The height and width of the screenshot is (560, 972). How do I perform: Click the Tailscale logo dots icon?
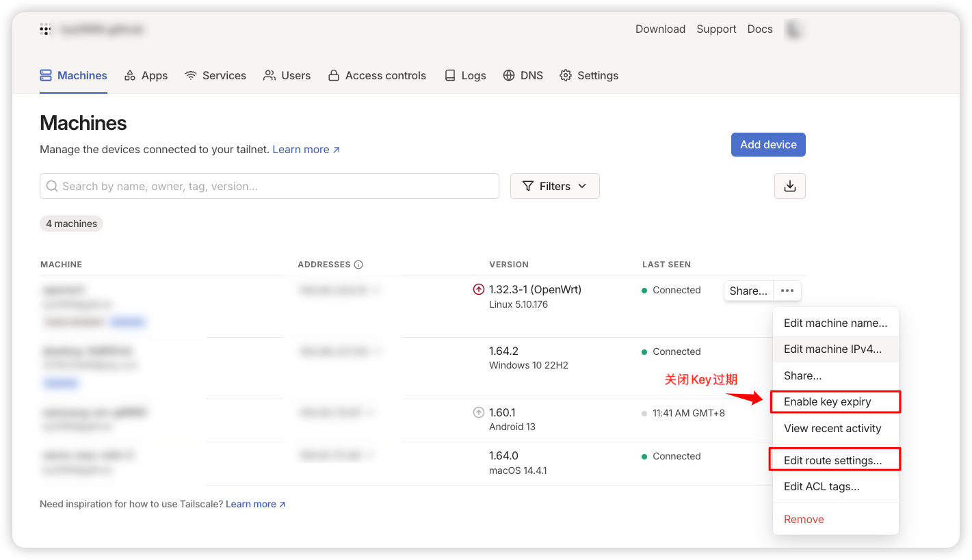[x=46, y=29]
